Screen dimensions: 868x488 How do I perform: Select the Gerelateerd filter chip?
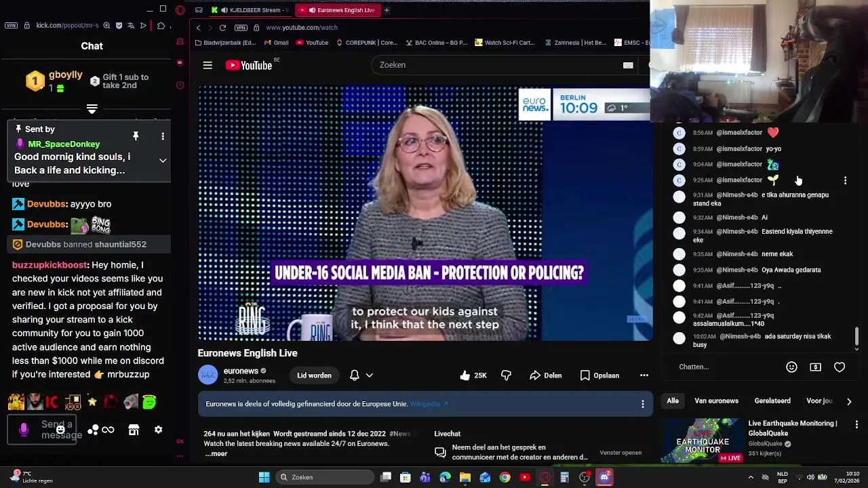(772, 401)
